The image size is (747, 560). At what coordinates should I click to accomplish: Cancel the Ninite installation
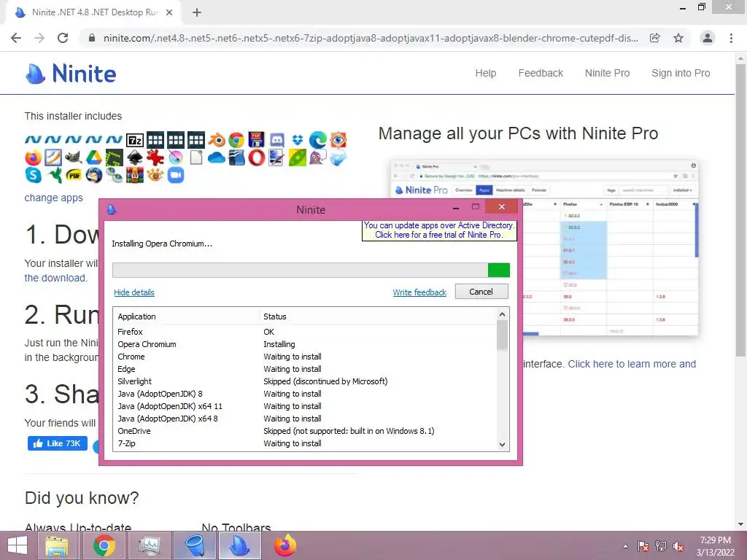[x=481, y=292]
